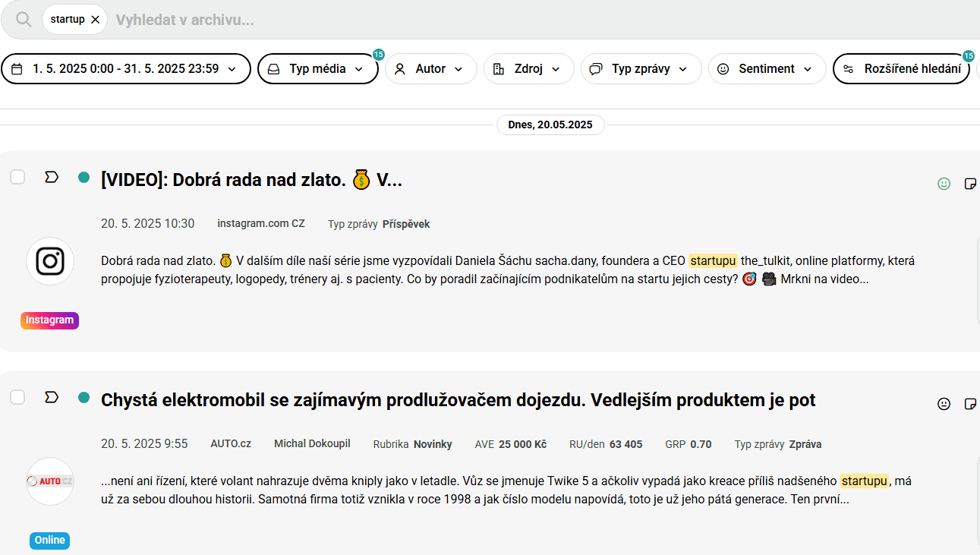This screenshot has height=555, width=980.
Task: Remove the startup search tag
Action: (x=95, y=20)
